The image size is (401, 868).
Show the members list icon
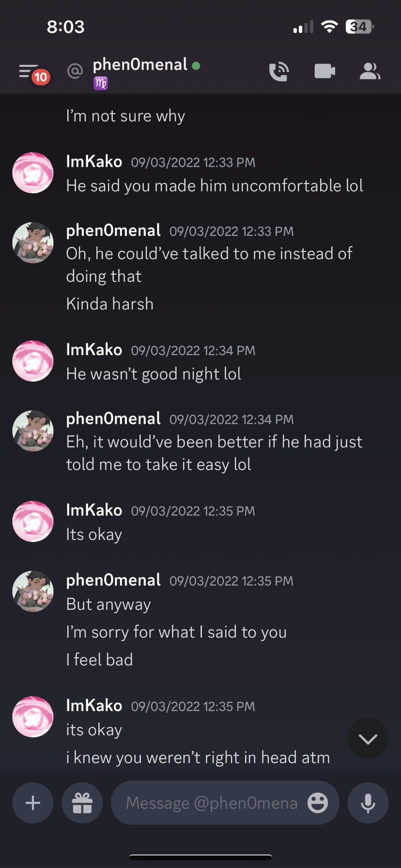pos(370,72)
